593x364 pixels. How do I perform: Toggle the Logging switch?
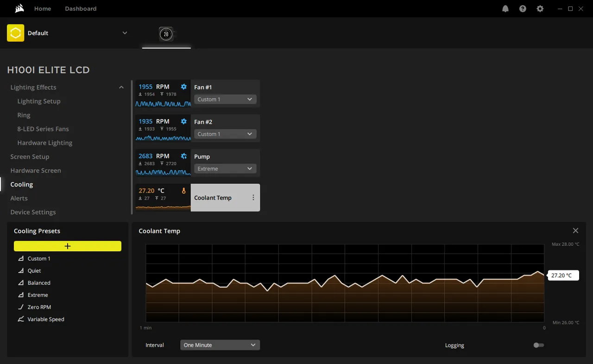point(538,345)
